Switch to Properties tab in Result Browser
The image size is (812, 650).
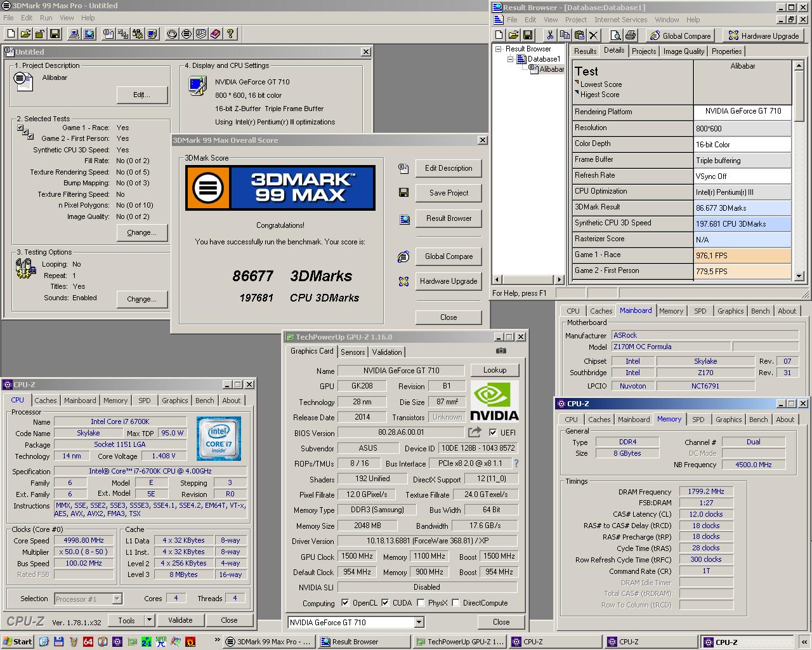click(726, 51)
